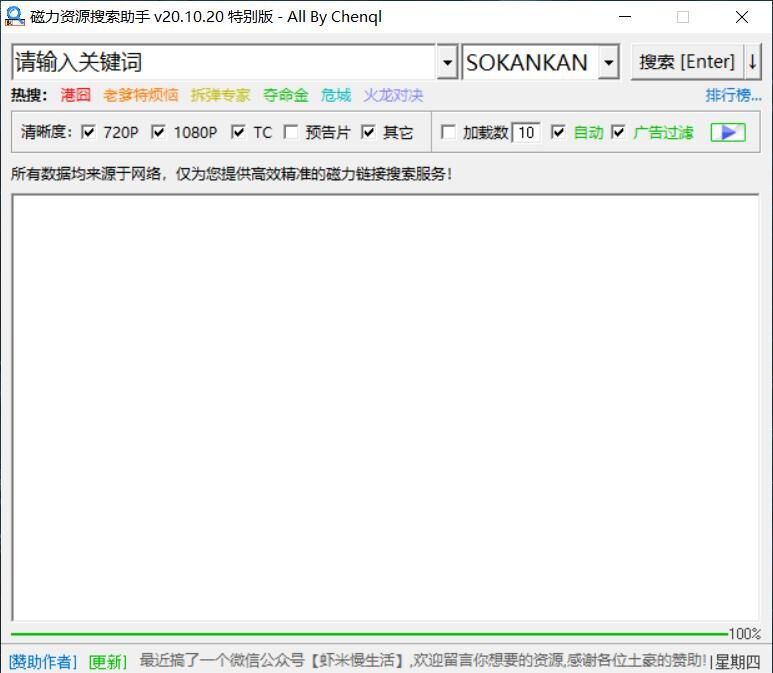Image resolution: width=773 pixels, height=673 pixels.
Task: Click the 搜索 [Enter] button
Action: pyautogui.click(x=686, y=62)
